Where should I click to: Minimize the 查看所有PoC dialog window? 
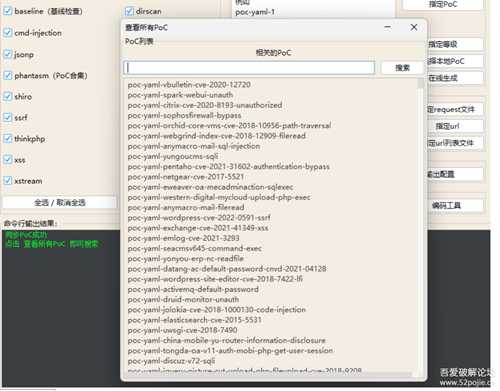[x=387, y=27]
